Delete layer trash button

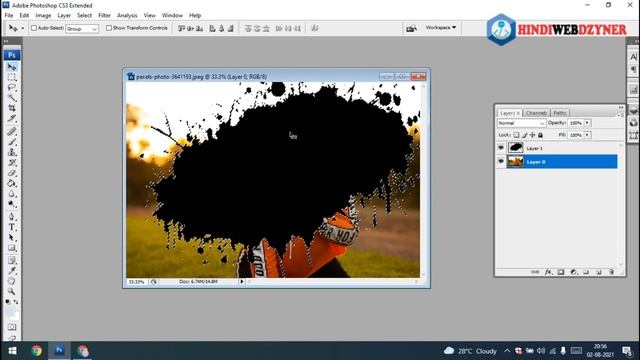[x=611, y=272]
